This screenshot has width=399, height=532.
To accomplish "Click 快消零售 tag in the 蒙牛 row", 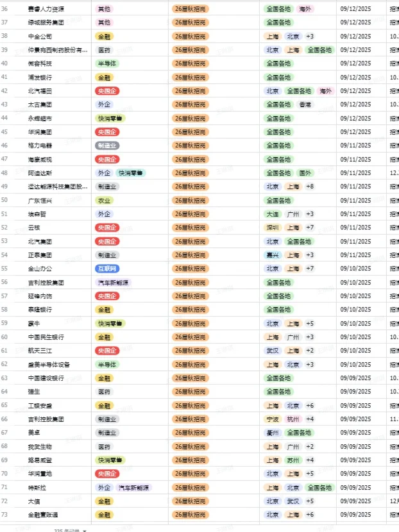I will pyautogui.click(x=110, y=324).
